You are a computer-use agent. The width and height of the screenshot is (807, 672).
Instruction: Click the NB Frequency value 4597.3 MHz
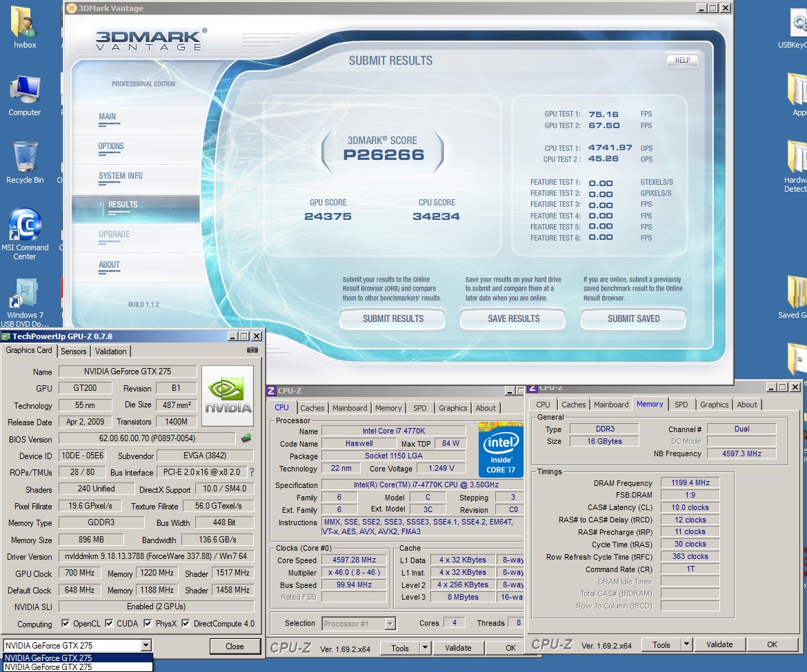tap(741, 454)
